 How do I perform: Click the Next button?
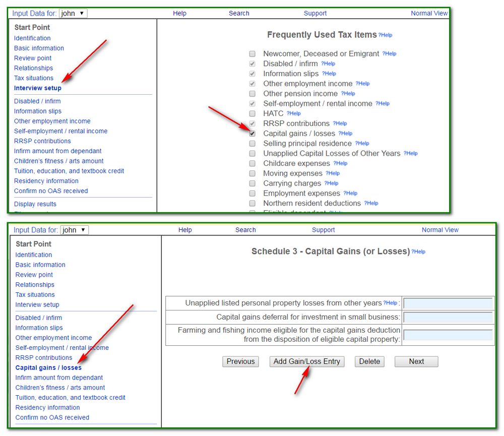tap(416, 361)
